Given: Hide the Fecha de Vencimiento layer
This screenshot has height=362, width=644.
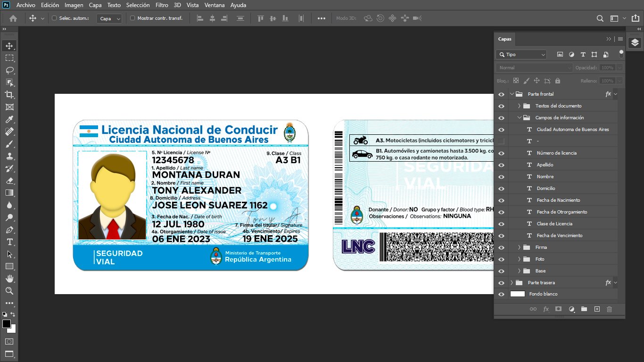Looking at the screenshot, I should 501,236.
